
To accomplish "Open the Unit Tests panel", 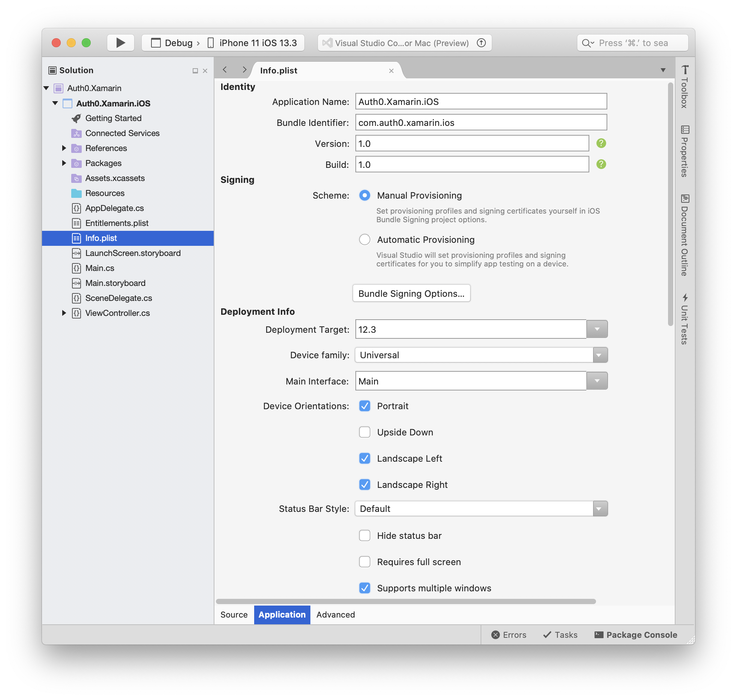I will (685, 319).
